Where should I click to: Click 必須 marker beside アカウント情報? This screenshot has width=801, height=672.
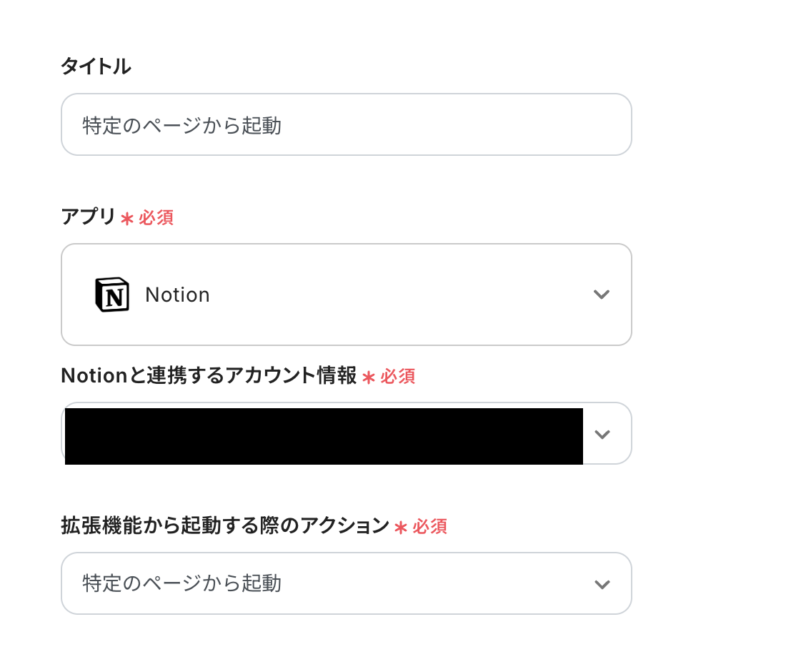coord(397,377)
